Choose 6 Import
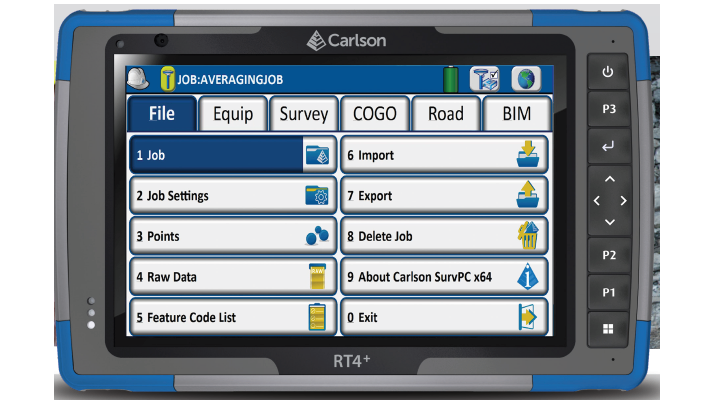Screen dimensions: 712x401 click(444, 155)
